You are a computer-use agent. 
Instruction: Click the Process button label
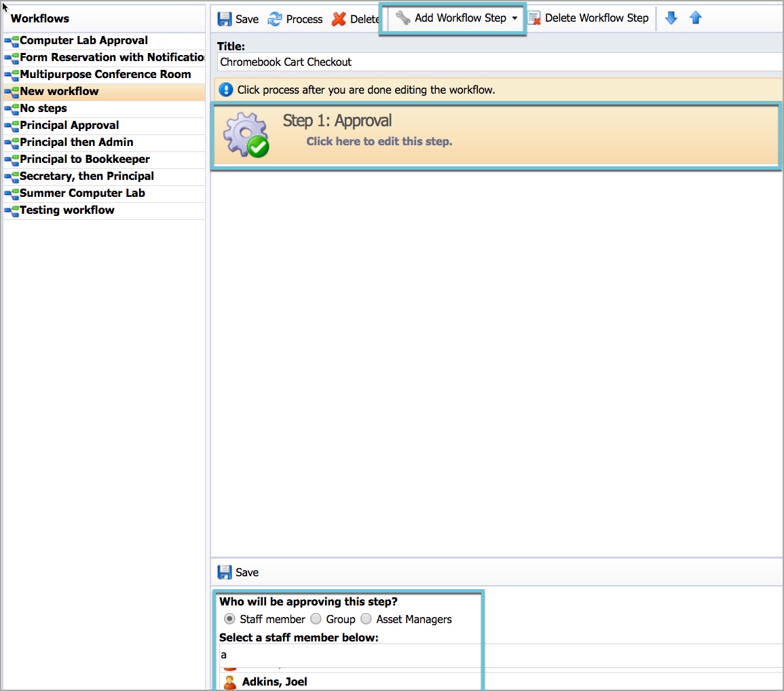pos(304,20)
